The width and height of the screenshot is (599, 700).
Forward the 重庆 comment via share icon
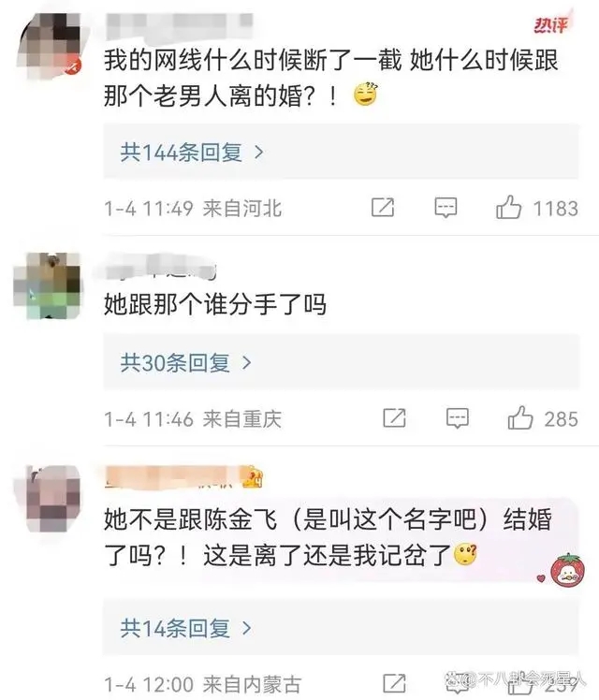click(x=395, y=418)
